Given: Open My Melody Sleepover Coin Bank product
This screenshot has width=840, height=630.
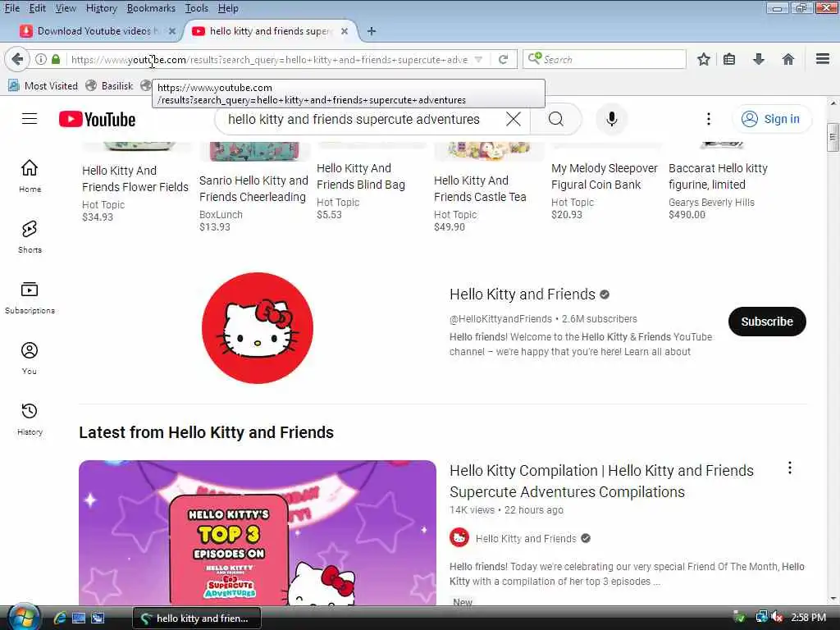Looking at the screenshot, I should click(x=605, y=176).
